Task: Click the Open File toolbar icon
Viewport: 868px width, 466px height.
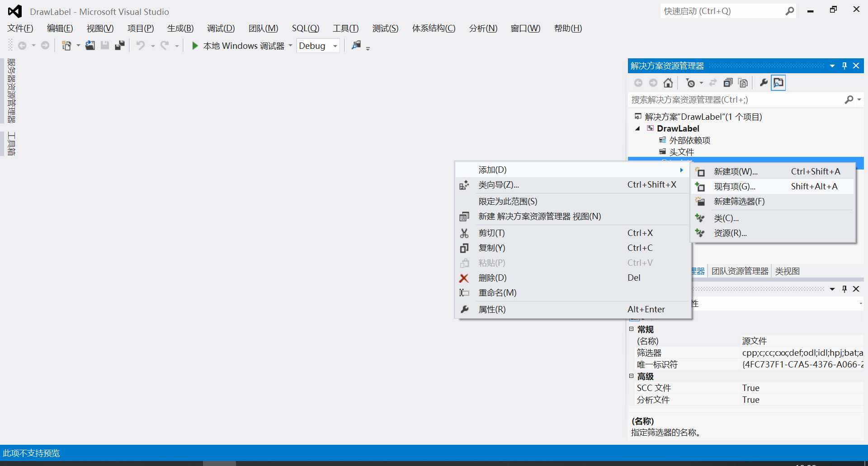Action: [90, 46]
